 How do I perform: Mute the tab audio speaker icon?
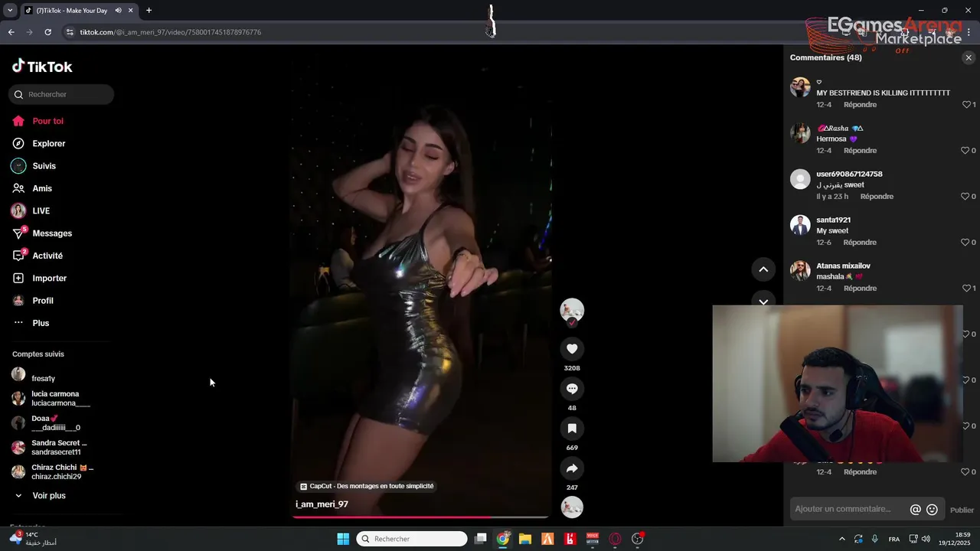[118, 11]
